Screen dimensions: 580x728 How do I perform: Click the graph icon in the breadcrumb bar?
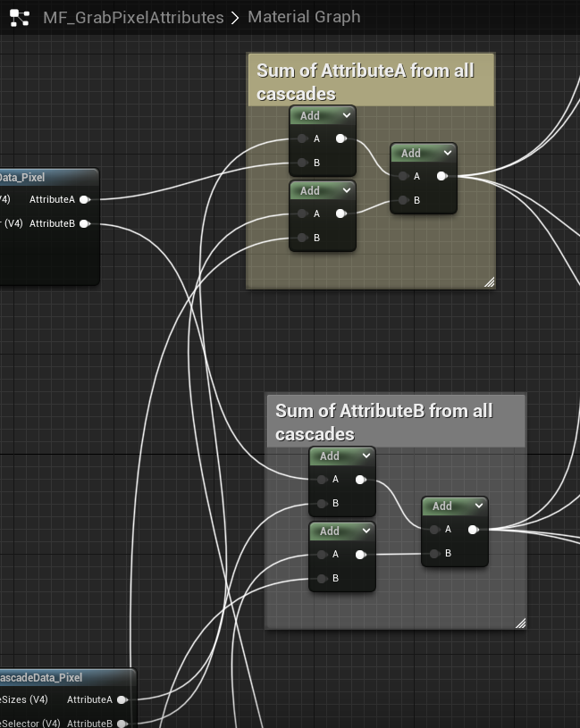tap(21, 17)
